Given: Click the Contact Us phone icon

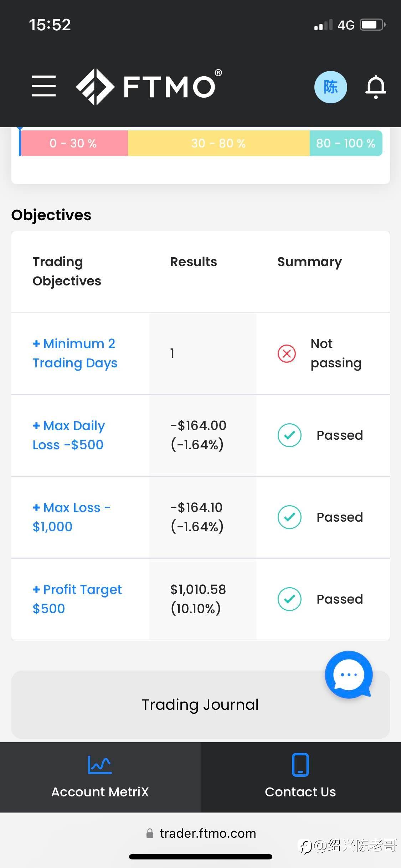Looking at the screenshot, I should (300, 765).
